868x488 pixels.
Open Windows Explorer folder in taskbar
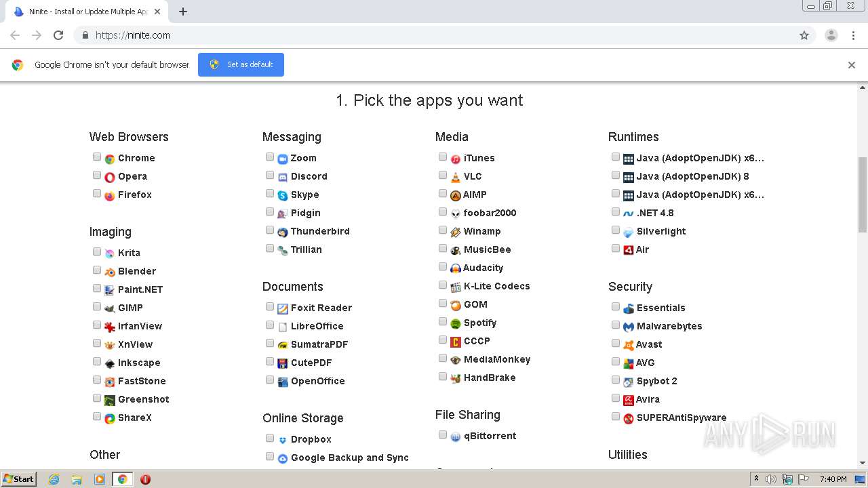77,479
